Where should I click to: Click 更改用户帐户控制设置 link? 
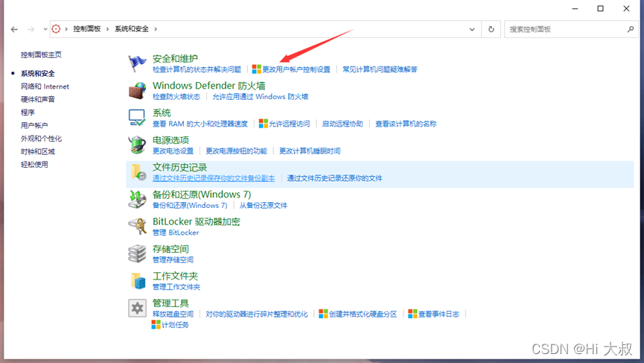click(x=296, y=69)
